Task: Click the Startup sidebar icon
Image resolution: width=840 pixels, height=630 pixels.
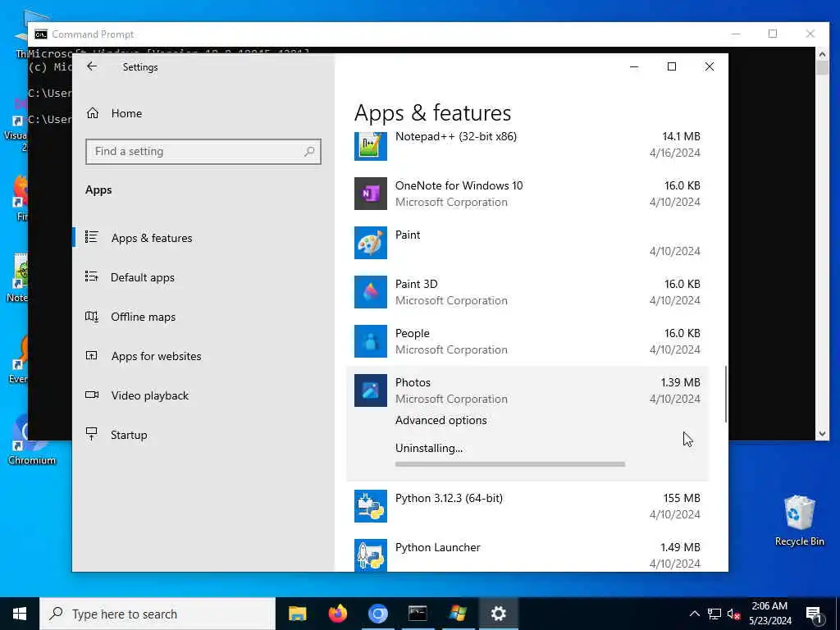Action: 92,434
